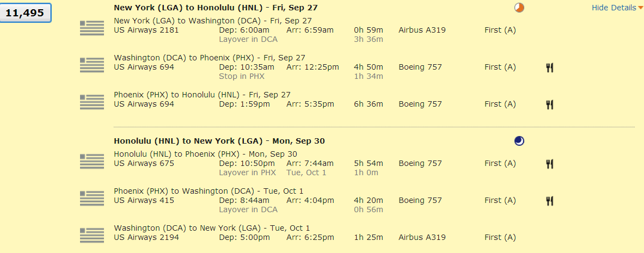Image resolution: width=644 pixels, height=253 pixels.
Task: Click airline logo for US Airways 2181
Action: pyautogui.click(x=91, y=28)
